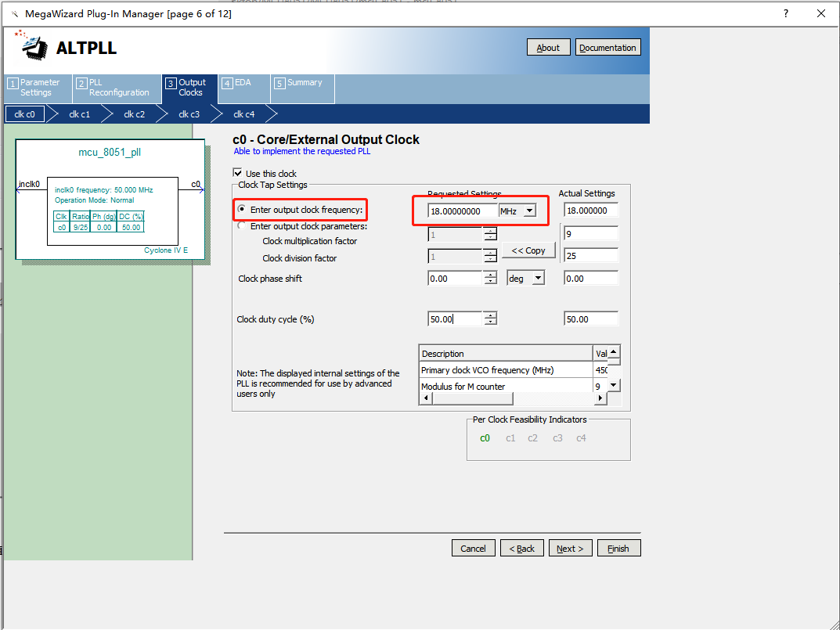Click the MegaWizard title bar wand icon
The height and width of the screenshot is (630, 840).
point(14,14)
